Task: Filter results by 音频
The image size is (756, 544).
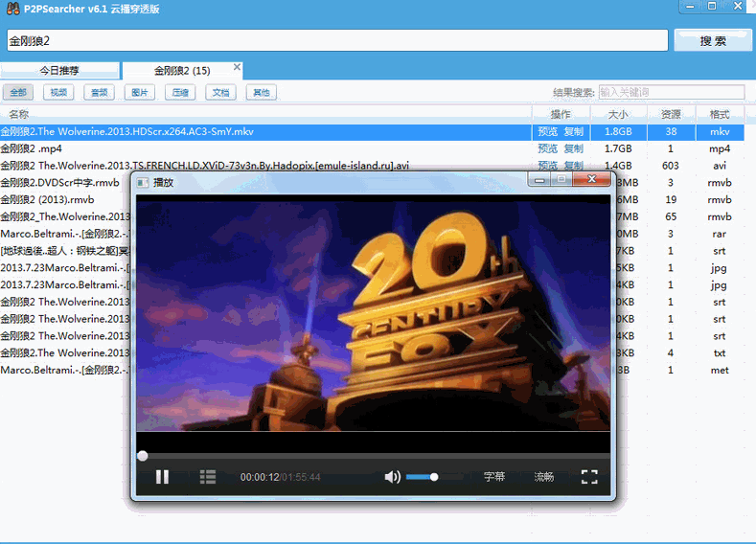Action: pyautogui.click(x=100, y=92)
